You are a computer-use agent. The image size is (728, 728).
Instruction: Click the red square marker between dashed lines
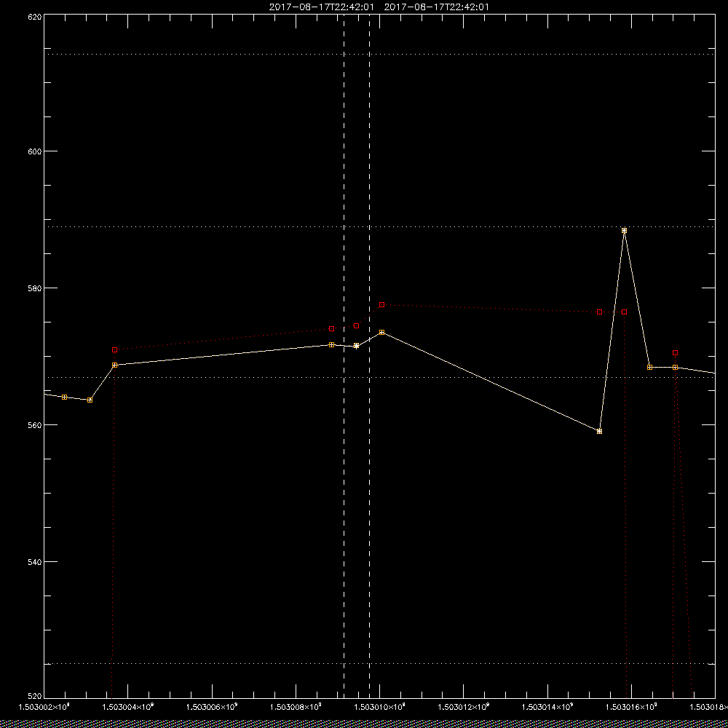pyautogui.click(x=356, y=326)
